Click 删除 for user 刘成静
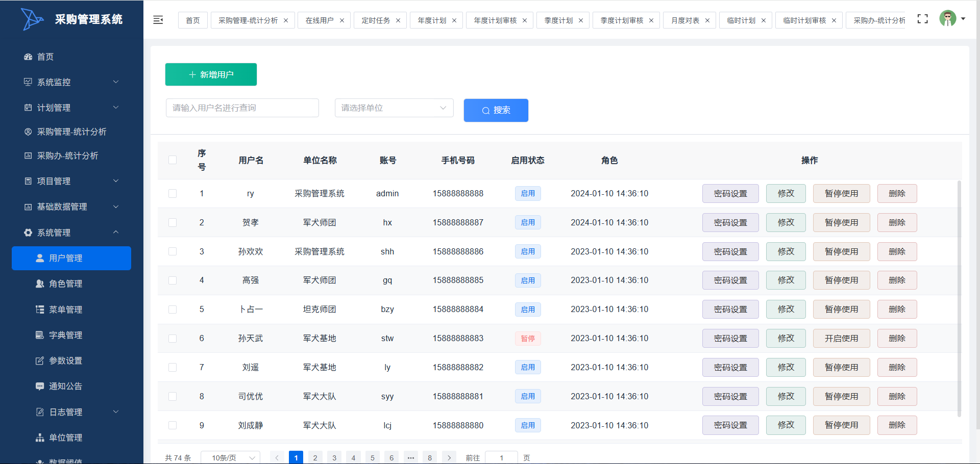 (897, 425)
